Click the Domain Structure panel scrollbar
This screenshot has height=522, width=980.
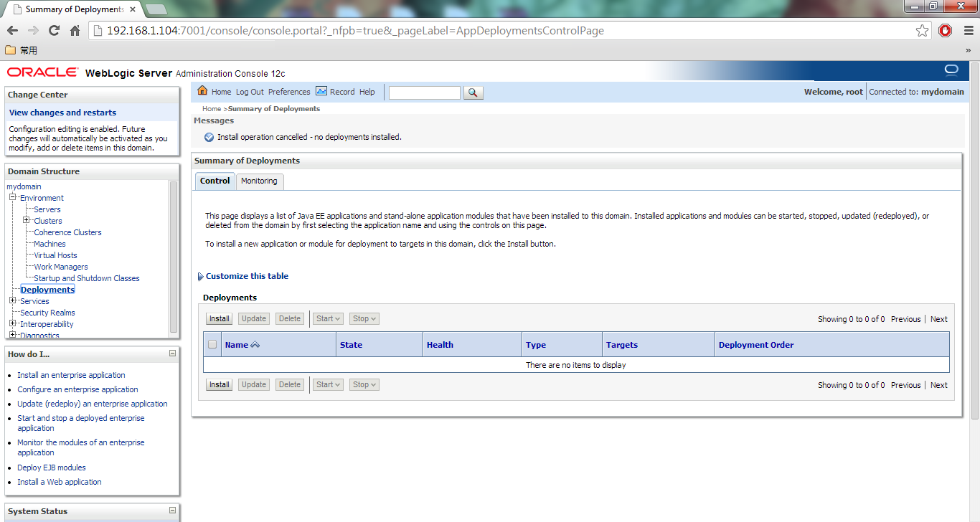(173, 257)
